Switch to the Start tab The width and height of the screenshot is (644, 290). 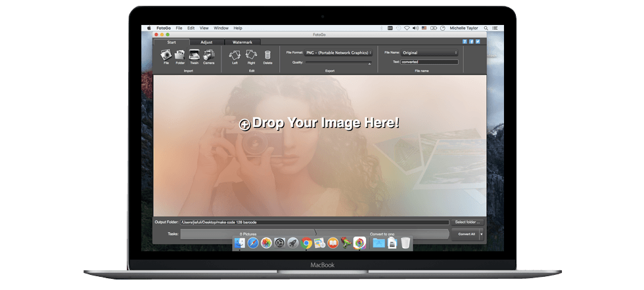[x=172, y=42]
